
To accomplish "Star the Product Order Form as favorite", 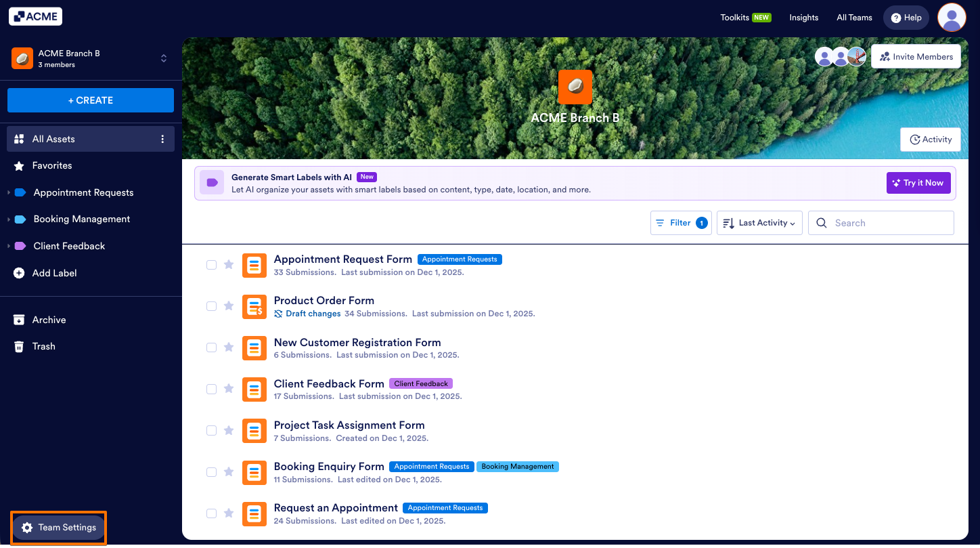I will [229, 306].
